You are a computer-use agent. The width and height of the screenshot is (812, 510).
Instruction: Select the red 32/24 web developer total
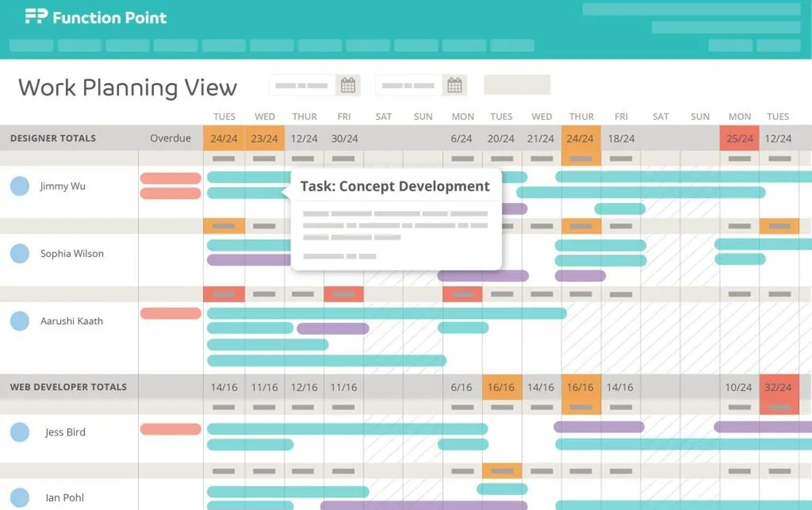coord(779,387)
